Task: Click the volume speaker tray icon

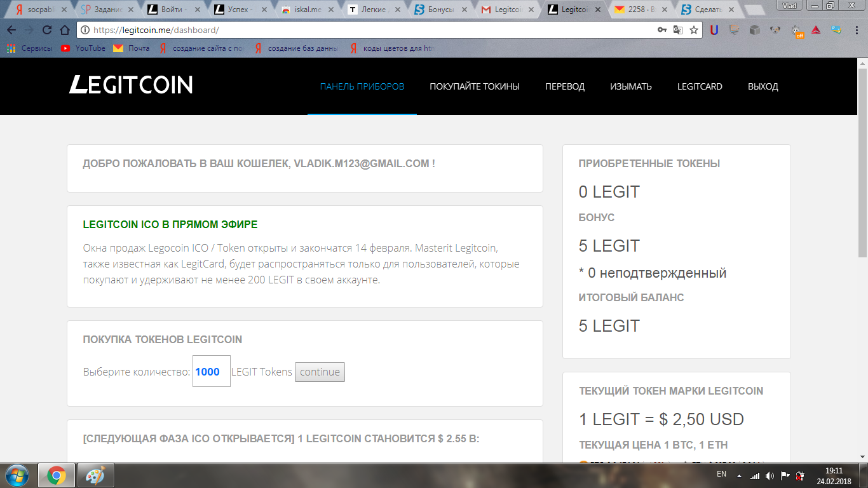Action: (x=770, y=475)
